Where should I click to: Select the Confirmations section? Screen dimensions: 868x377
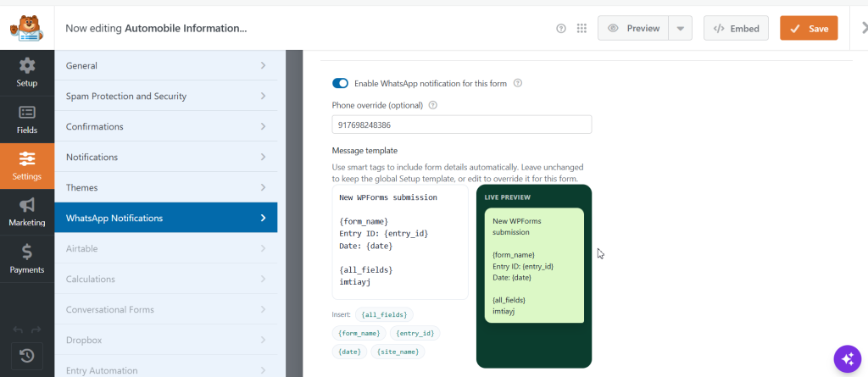pyautogui.click(x=166, y=126)
